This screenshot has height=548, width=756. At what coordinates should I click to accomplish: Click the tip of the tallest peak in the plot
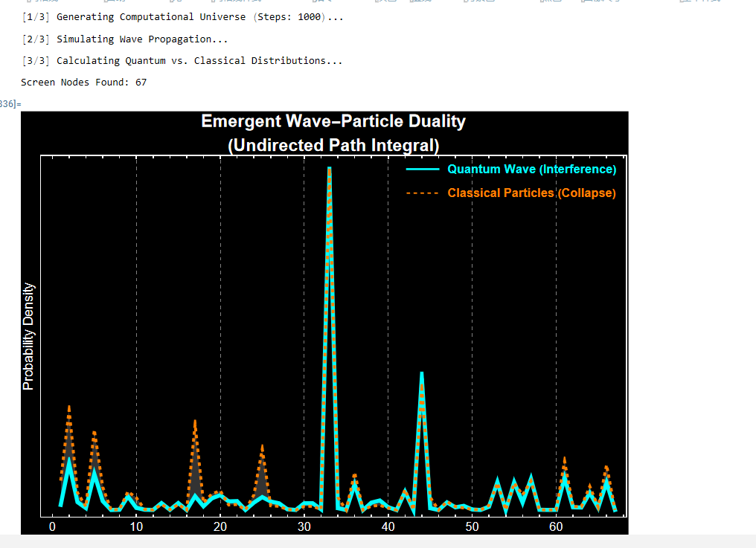coord(329,168)
